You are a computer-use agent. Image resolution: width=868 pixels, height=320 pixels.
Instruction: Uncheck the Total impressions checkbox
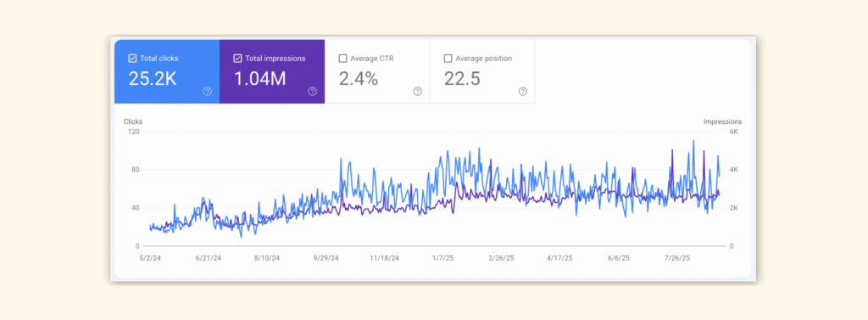coord(237,59)
